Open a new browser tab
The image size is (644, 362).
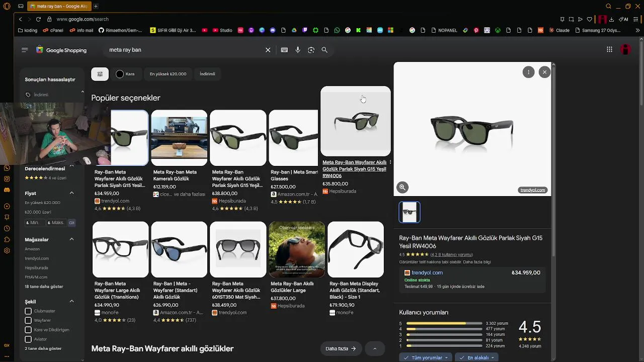click(96, 6)
